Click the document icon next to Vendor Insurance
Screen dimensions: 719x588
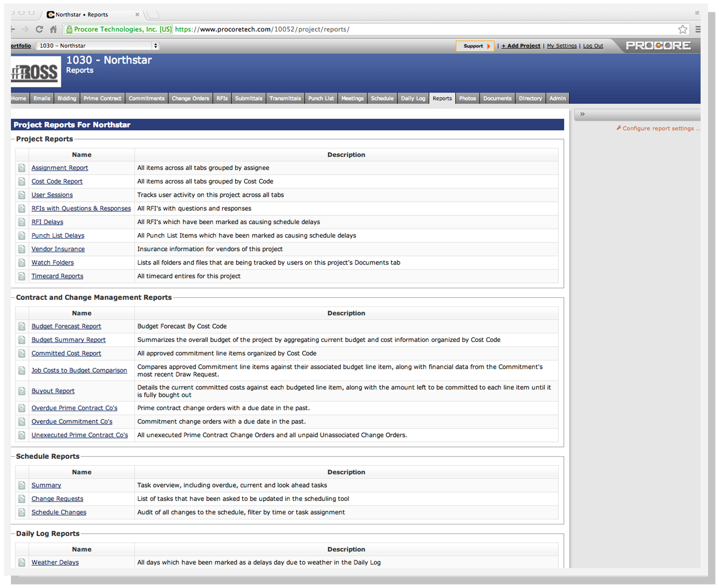[22, 249]
